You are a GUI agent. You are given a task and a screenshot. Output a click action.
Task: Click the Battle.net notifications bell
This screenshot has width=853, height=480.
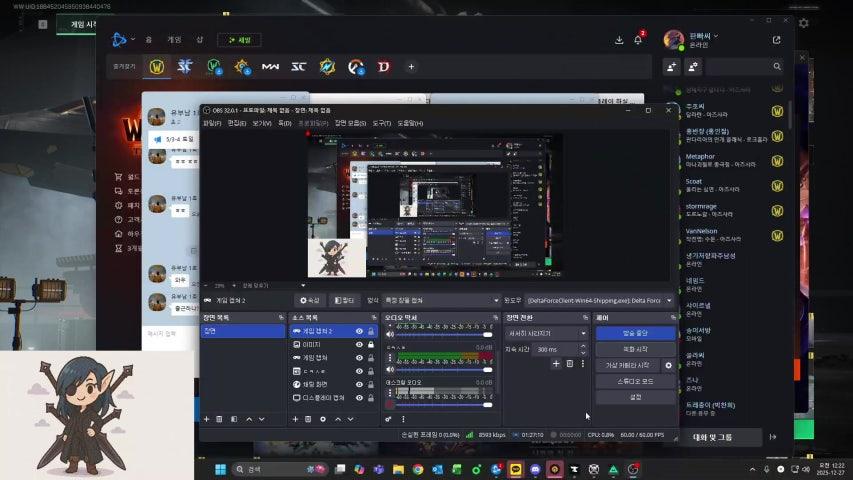(x=638, y=40)
